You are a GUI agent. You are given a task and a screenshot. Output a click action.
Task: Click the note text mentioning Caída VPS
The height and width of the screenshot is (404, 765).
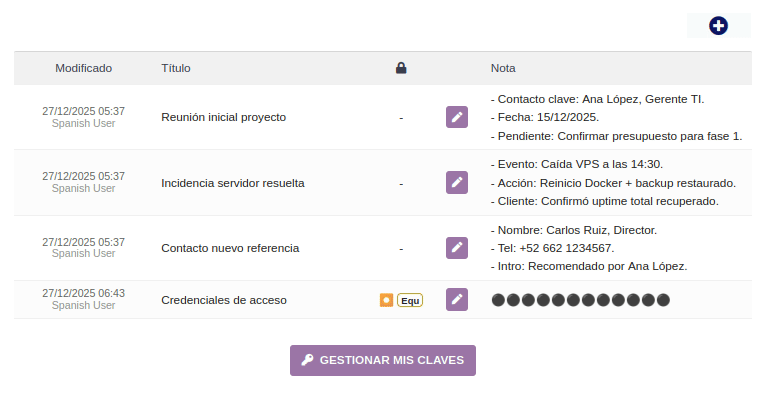[577, 164]
